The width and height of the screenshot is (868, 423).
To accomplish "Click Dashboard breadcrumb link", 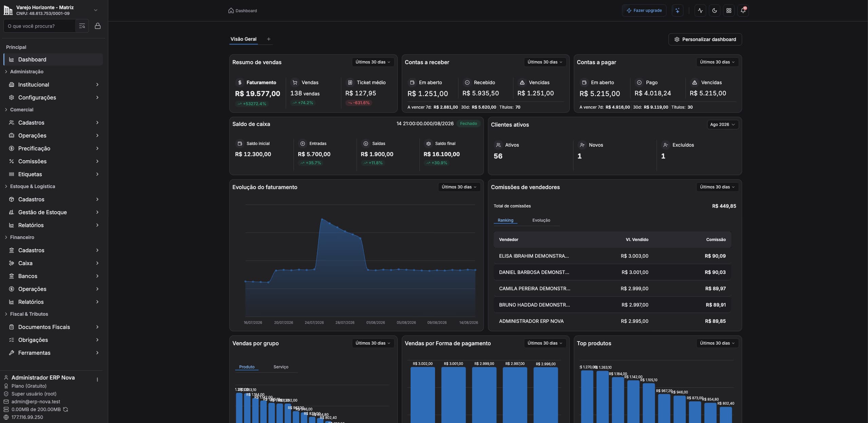I will point(246,11).
